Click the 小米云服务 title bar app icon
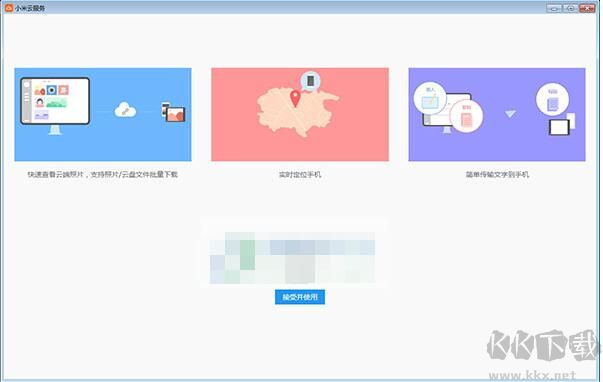Viewport: 603px width, 382px height. pos(8,8)
